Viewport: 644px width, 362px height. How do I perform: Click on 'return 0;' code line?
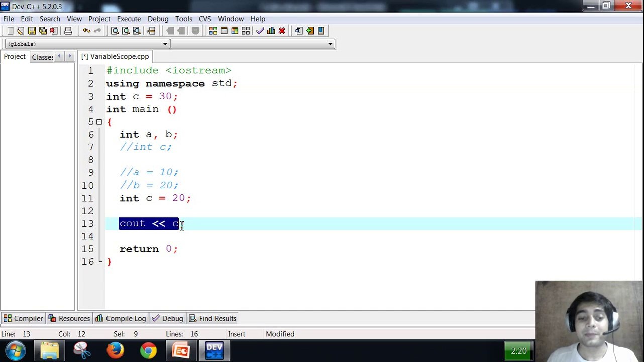(x=148, y=249)
